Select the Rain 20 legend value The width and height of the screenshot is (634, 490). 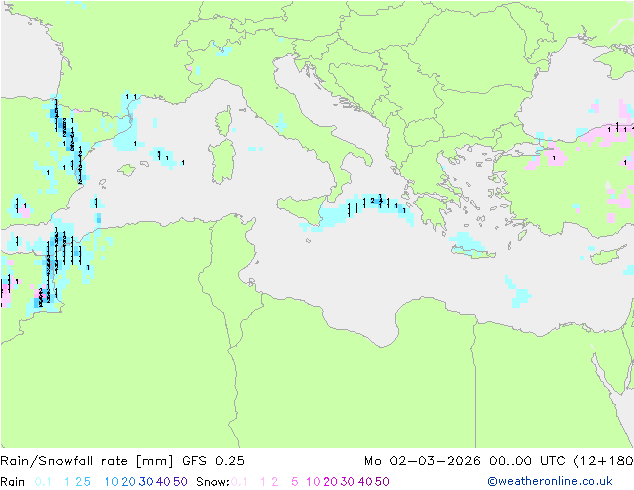point(129,482)
